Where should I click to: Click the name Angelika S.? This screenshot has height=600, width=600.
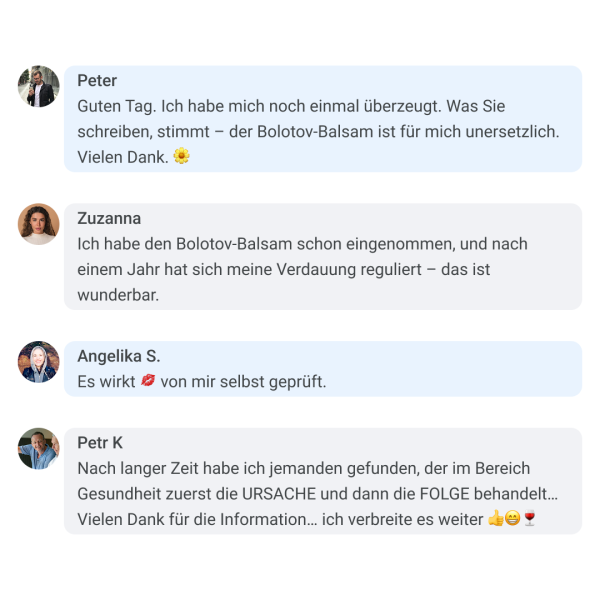point(119,356)
